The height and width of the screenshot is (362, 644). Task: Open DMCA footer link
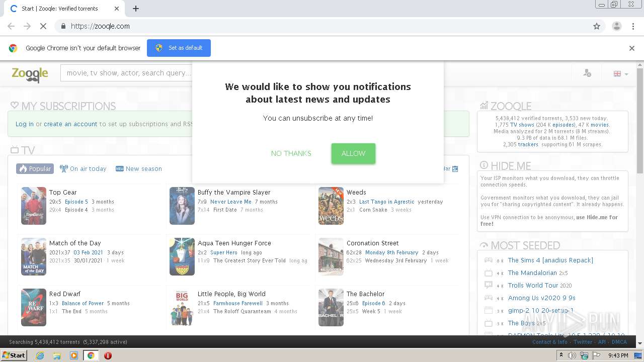click(x=619, y=342)
